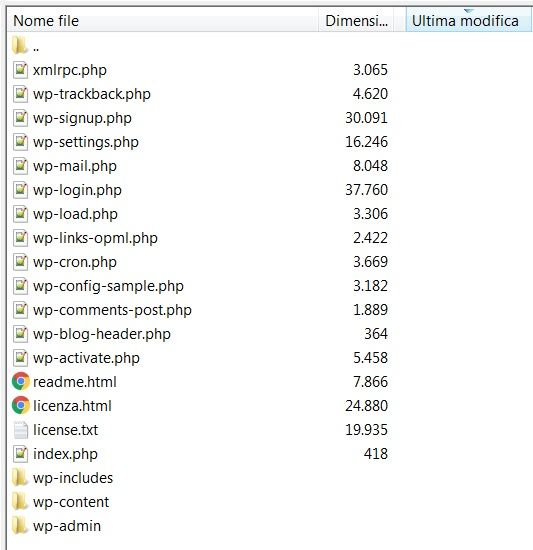
Task: Click the wp-content folder icon
Action: [x=20, y=502]
